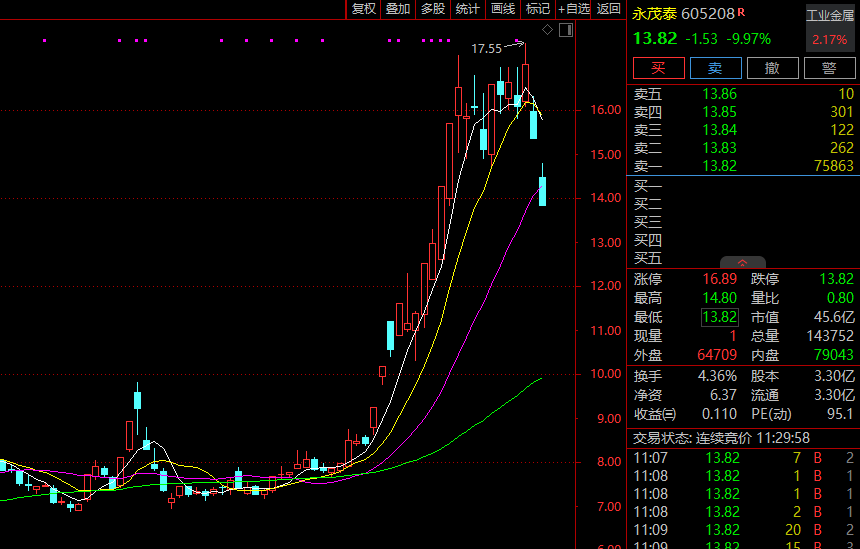Open the 统计 statistics tool

pos(468,9)
